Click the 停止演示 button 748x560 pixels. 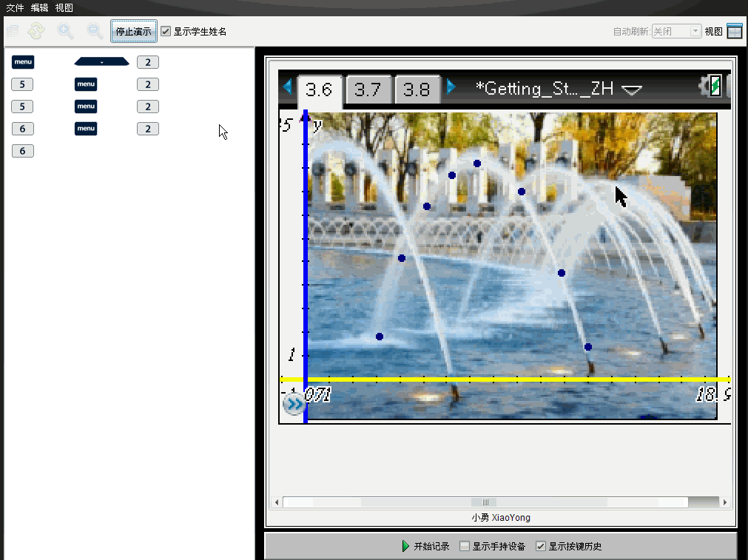pos(133,32)
